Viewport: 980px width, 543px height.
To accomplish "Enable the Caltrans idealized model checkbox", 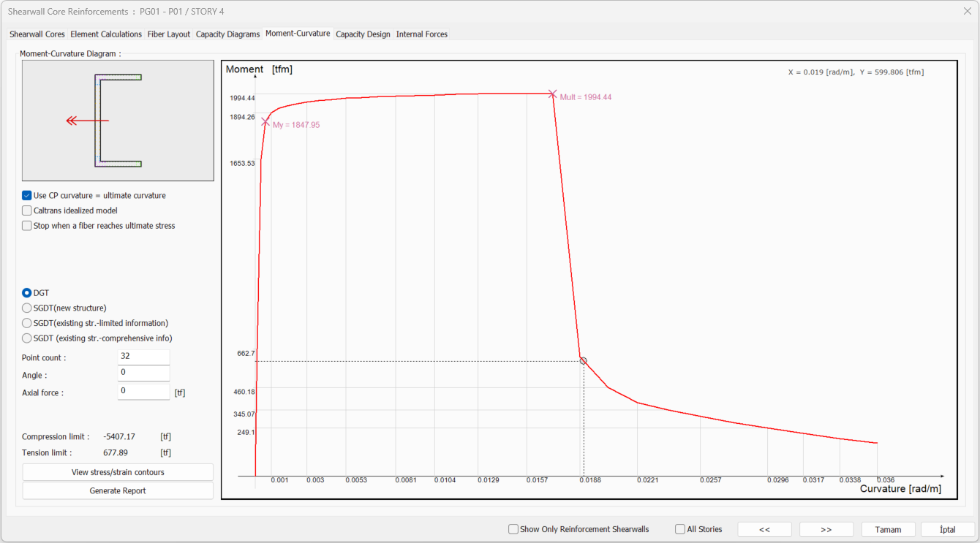I will point(27,210).
